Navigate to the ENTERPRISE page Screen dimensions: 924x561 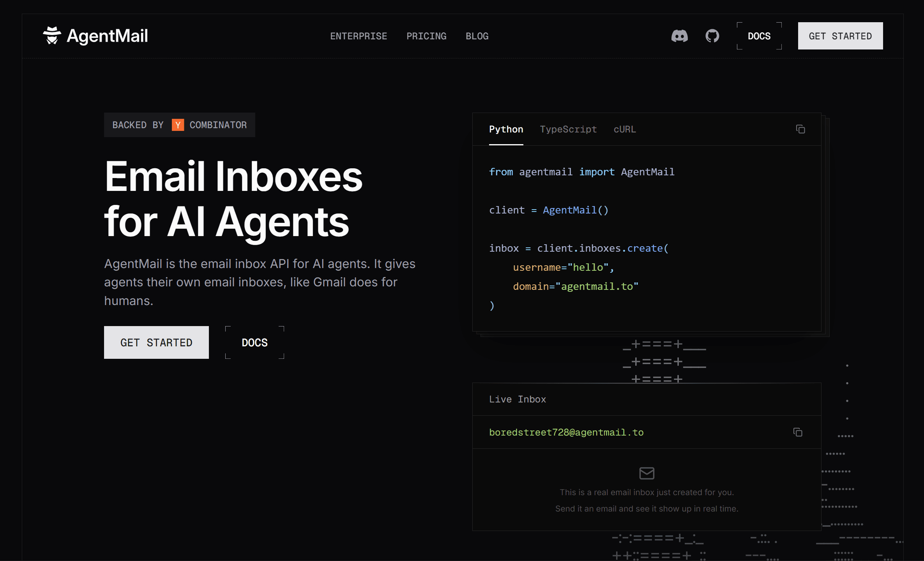click(359, 36)
